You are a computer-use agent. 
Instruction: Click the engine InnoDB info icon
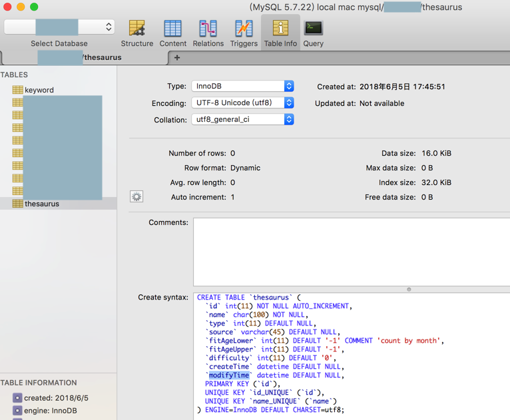click(x=17, y=411)
